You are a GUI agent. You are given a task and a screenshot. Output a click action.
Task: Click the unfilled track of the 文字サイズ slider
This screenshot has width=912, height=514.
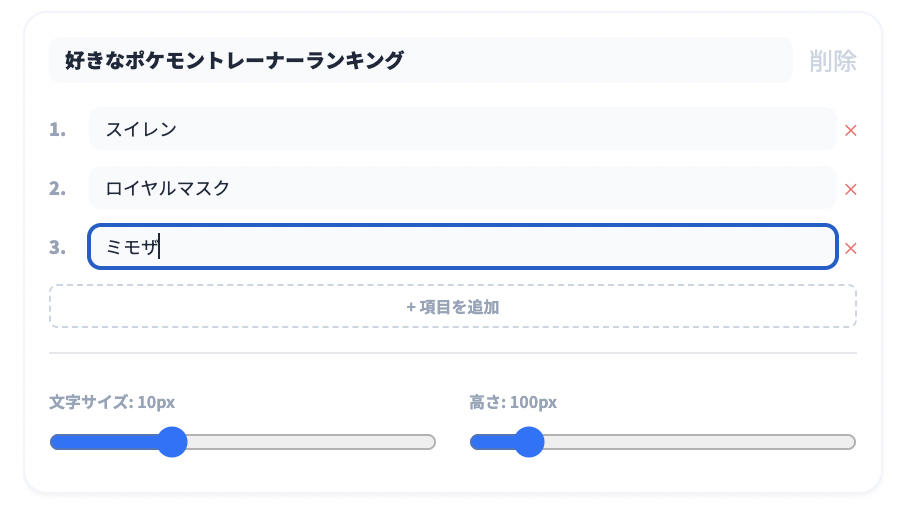pyautogui.click(x=310, y=442)
